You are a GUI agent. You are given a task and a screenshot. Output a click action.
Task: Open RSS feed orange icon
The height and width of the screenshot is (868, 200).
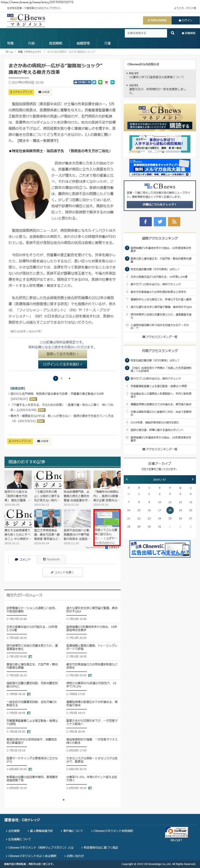pyautogui.click(x=174, y=221)
